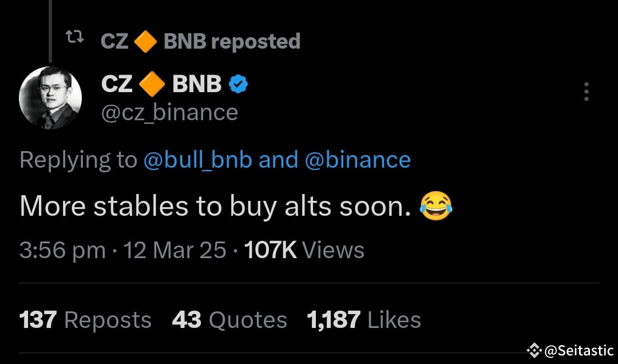
Task: Click the 107K Views count
Action: [304, 251]
